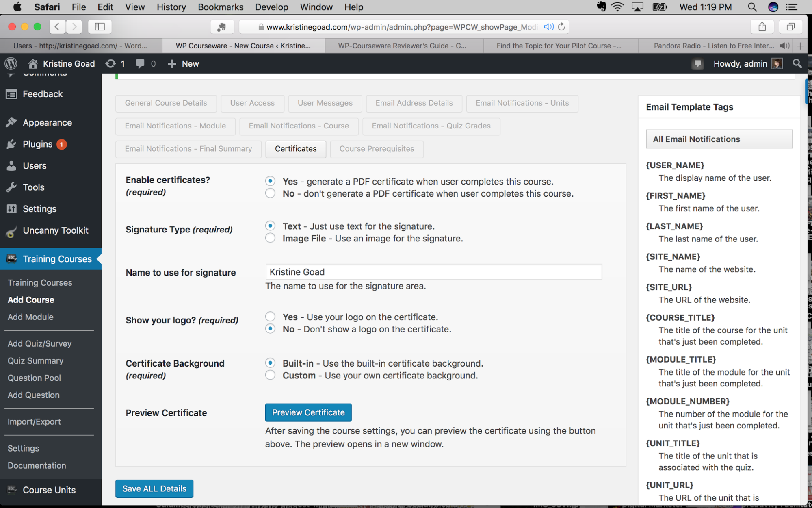Open Email Notifications Final Summary tab
The height and width of the screenshot is (508, 812).
[x=188, y=149]
